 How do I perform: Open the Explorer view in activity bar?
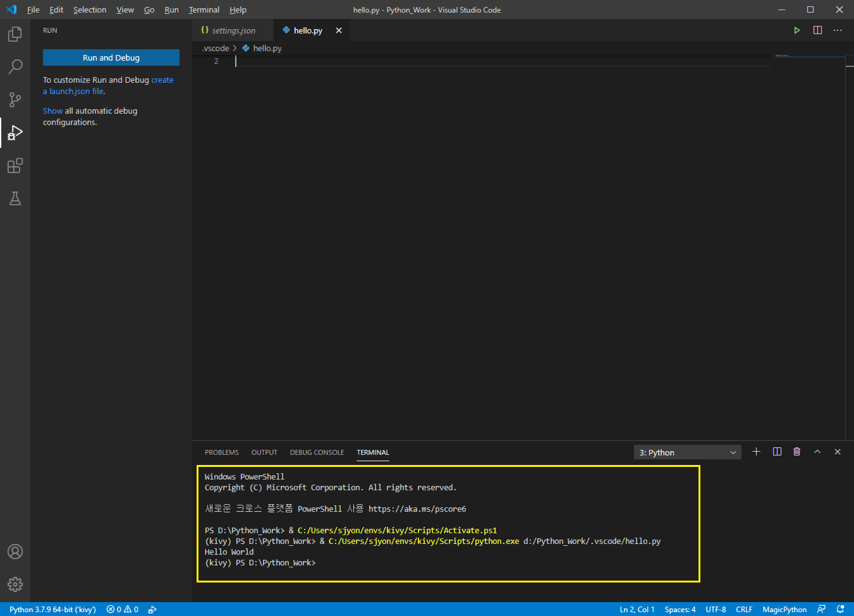click(15, 34)
